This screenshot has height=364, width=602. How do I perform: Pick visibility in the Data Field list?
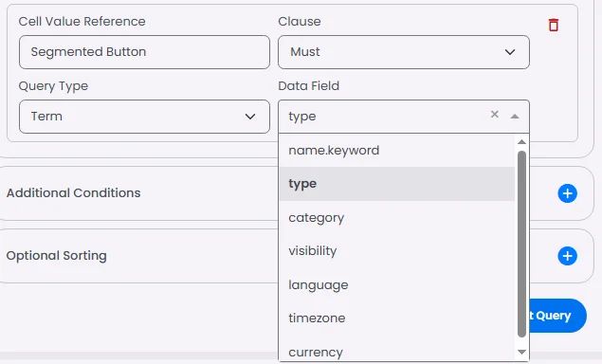[397, 251]
